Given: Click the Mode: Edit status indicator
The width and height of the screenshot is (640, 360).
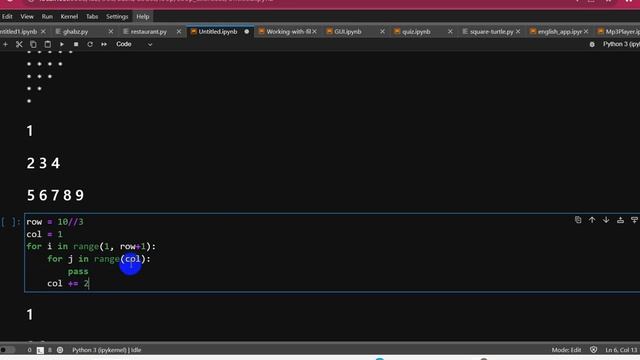Looking at the screenshot, I should 566,350.
